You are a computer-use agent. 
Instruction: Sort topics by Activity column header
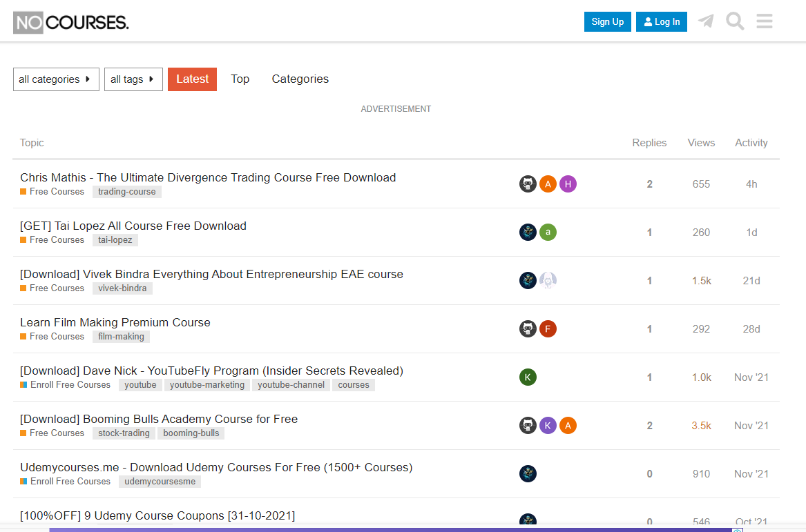tap(751, 143)
